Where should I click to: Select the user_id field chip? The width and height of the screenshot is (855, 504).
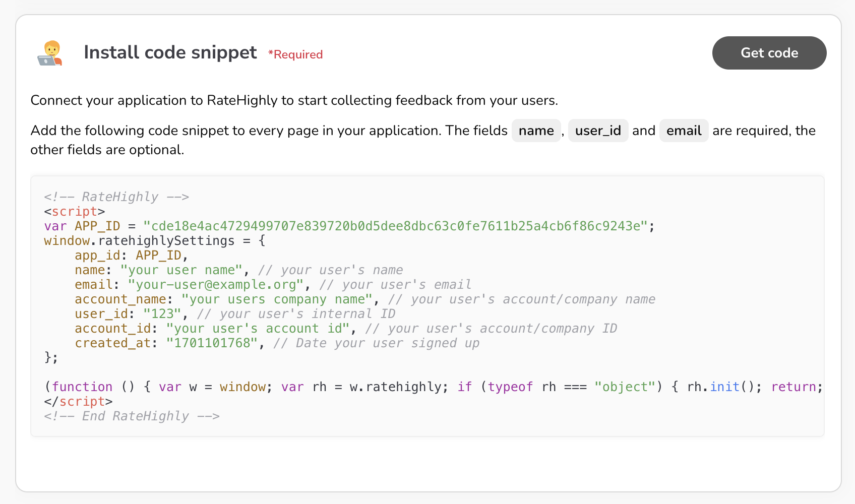[597, 131]
